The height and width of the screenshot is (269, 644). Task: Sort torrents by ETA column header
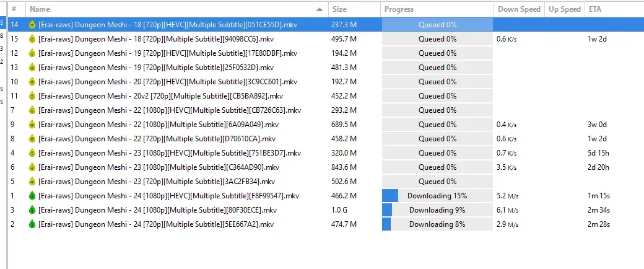[614, 9]
